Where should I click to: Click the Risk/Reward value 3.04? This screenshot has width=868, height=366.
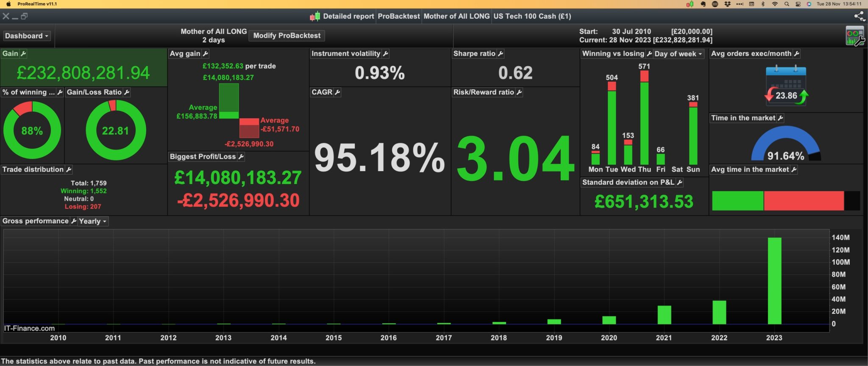515,158
